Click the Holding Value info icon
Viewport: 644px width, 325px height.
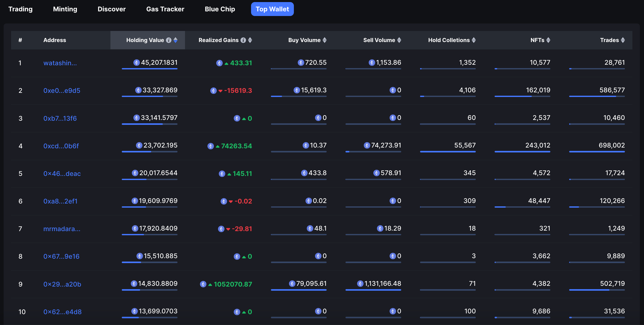point(168,40)
